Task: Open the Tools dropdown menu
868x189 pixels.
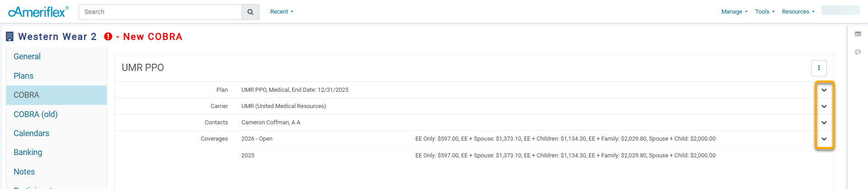Action: click(x=765, y=12)
